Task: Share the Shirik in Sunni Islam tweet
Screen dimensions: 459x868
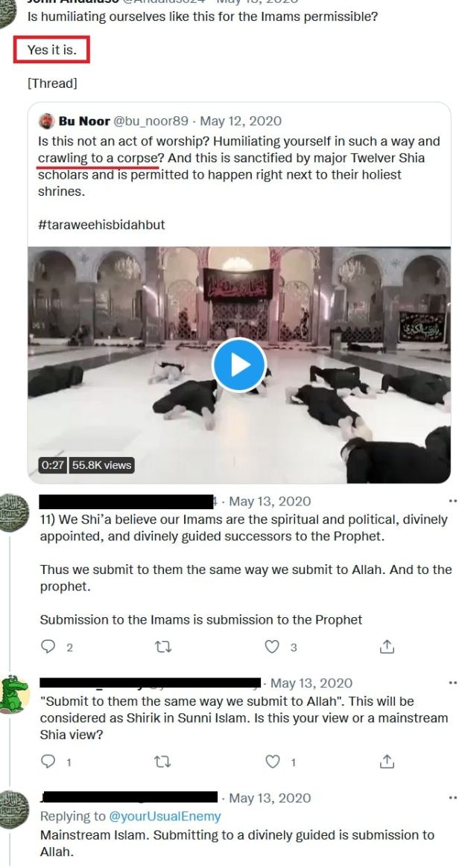Action: [387, 762]
